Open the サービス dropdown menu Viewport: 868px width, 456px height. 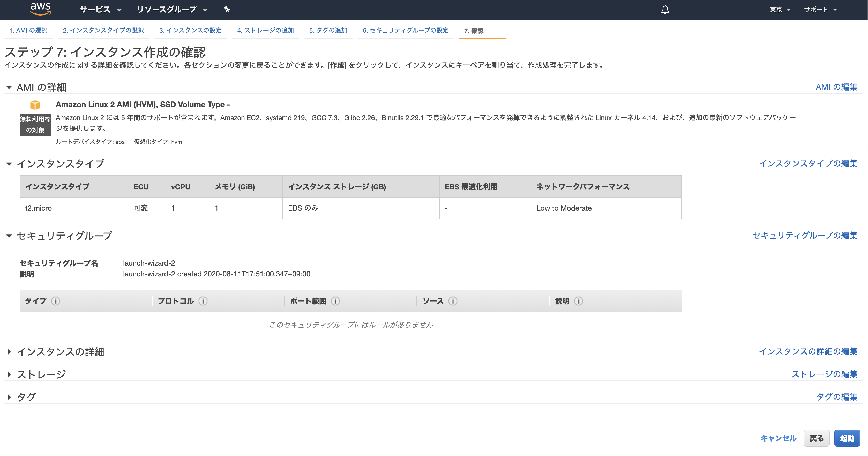[100, 9]
